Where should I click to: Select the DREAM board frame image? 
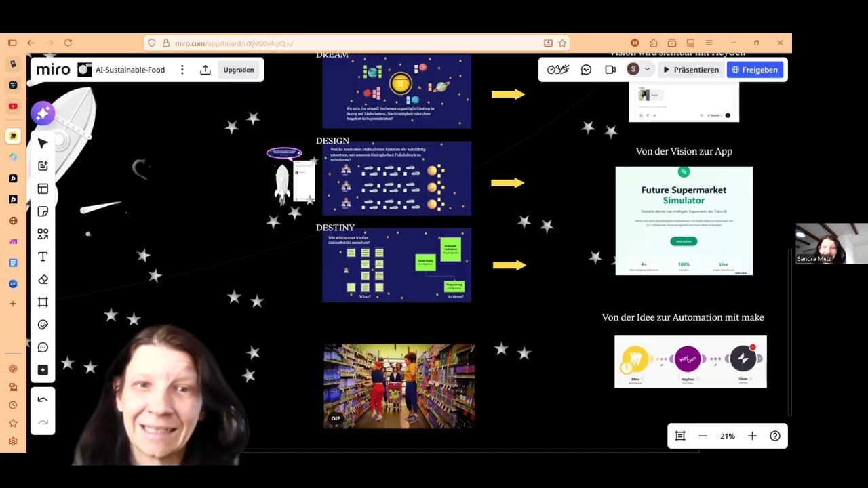(x=397, y=91)
